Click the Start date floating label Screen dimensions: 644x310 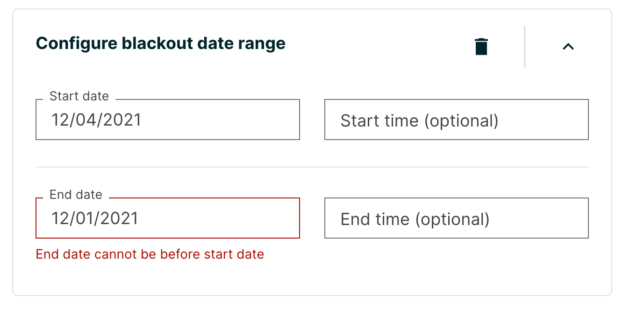tap(79, 96)
